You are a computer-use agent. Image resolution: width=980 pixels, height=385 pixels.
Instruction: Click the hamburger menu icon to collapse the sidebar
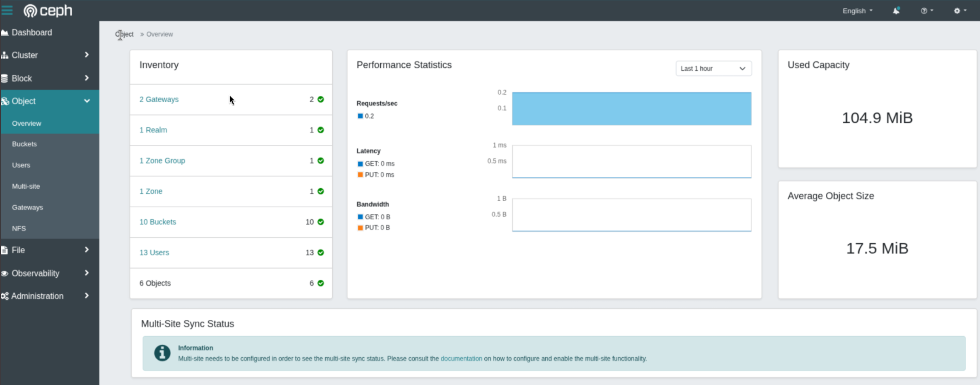click(x=7, y=10)
